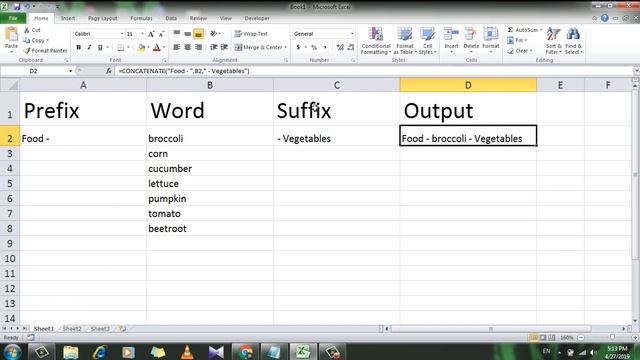Toggle Middle Align vertical alignment
640x360 pixels.
click(188, 33)
